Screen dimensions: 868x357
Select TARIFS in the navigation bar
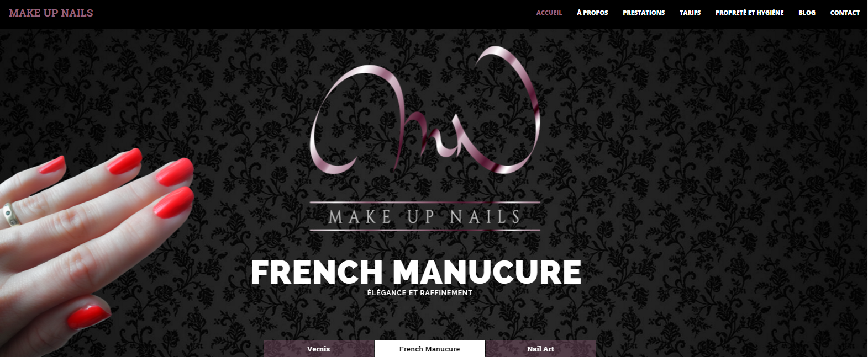690,13
